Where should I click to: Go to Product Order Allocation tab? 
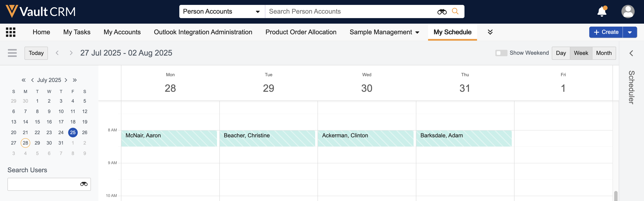point(301,32)
